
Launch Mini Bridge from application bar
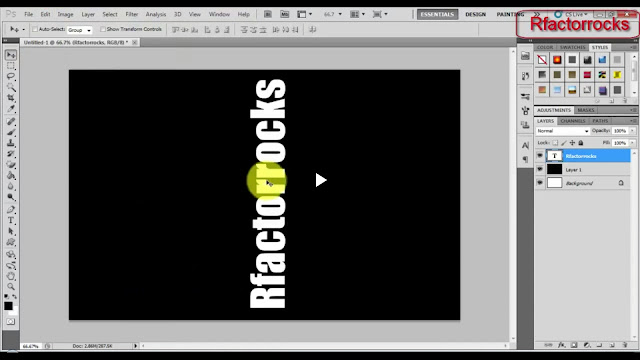click(x=284, y=14)
